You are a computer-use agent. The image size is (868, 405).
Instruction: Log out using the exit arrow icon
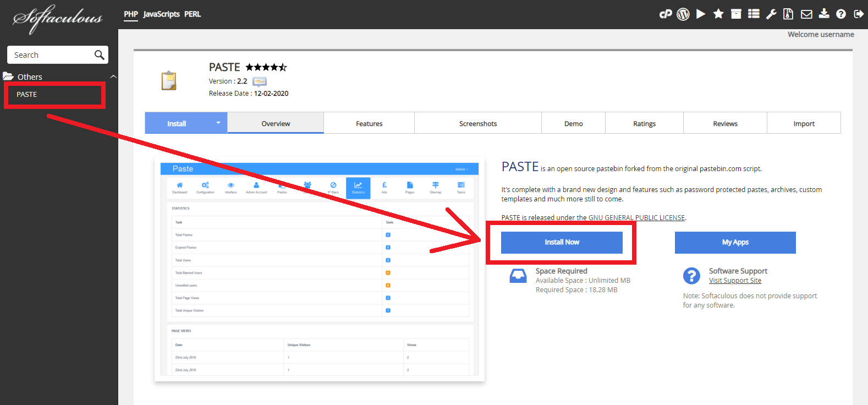coord(859,14)
